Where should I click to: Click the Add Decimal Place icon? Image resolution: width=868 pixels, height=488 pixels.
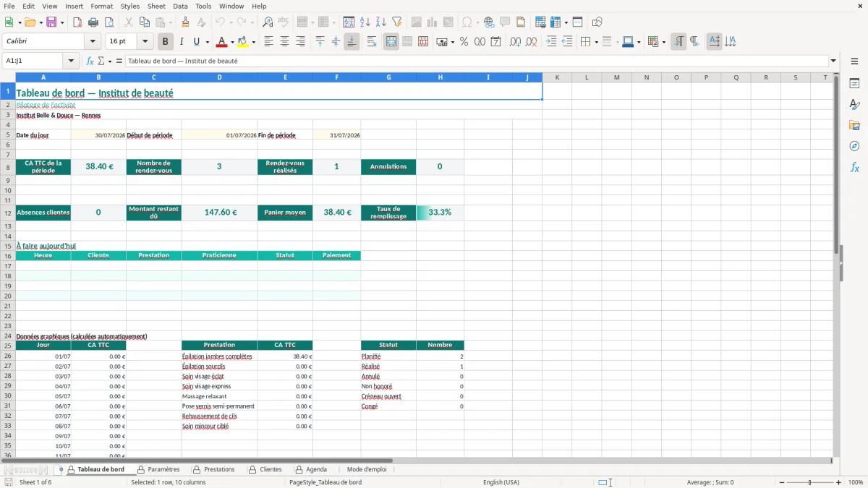[516, 42]
